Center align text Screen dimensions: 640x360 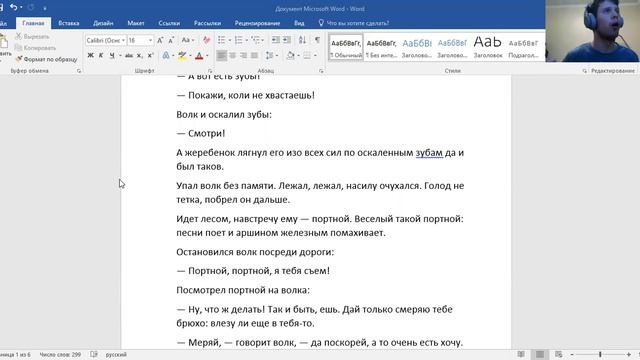tap(233, 55)
